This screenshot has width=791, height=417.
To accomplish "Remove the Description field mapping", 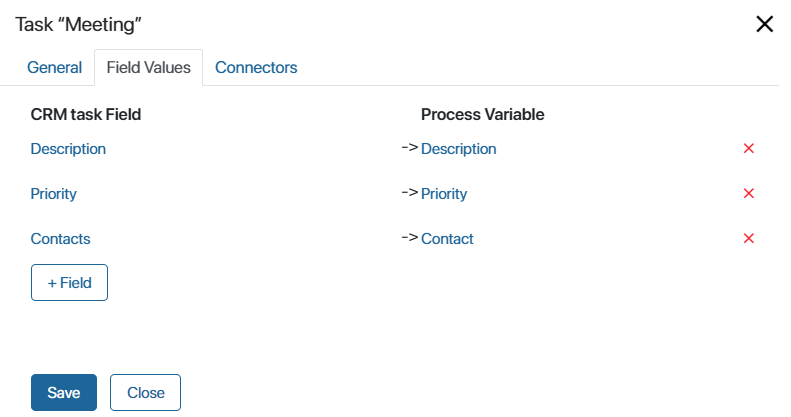I will click(x=749, y=148).
